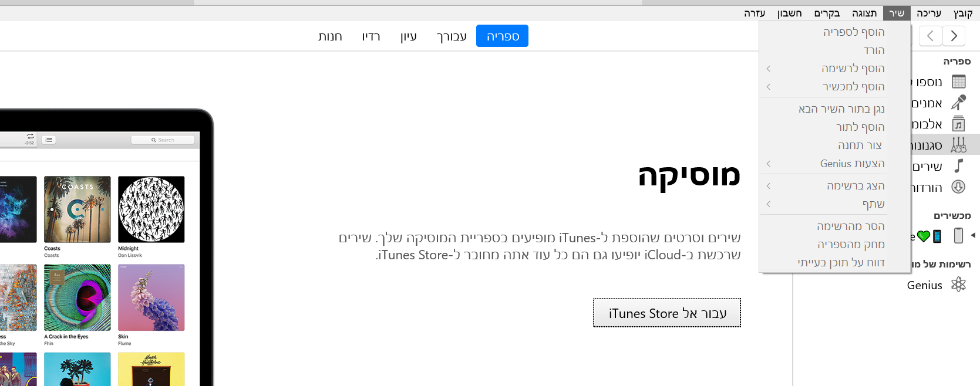
Task: Expand the הוסף לרשימה submenu arrow
Action: point(769,69)
